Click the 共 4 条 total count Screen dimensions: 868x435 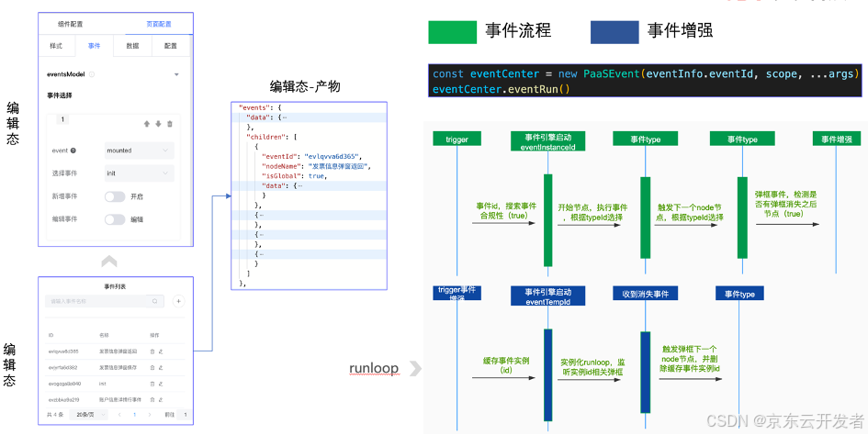coord(55,415)
